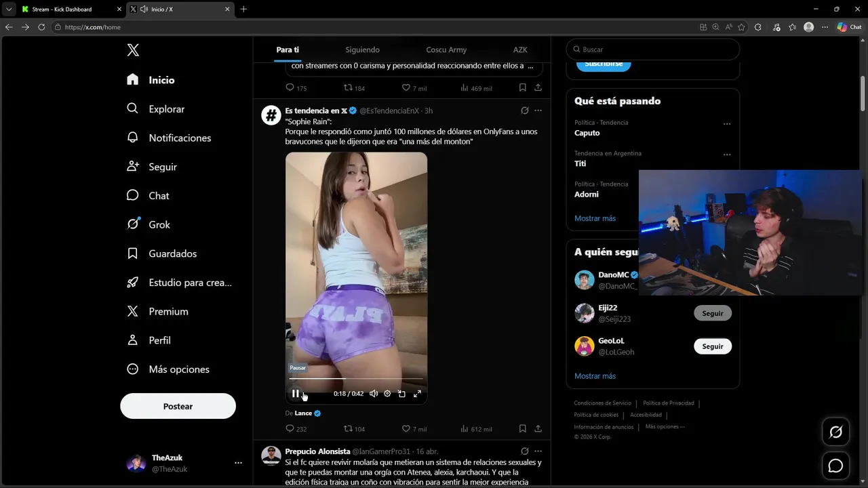This screenshot has height=488, width=868.
Task: Follow Eiji22 with Seguir button
Action: tap(713, 313)
